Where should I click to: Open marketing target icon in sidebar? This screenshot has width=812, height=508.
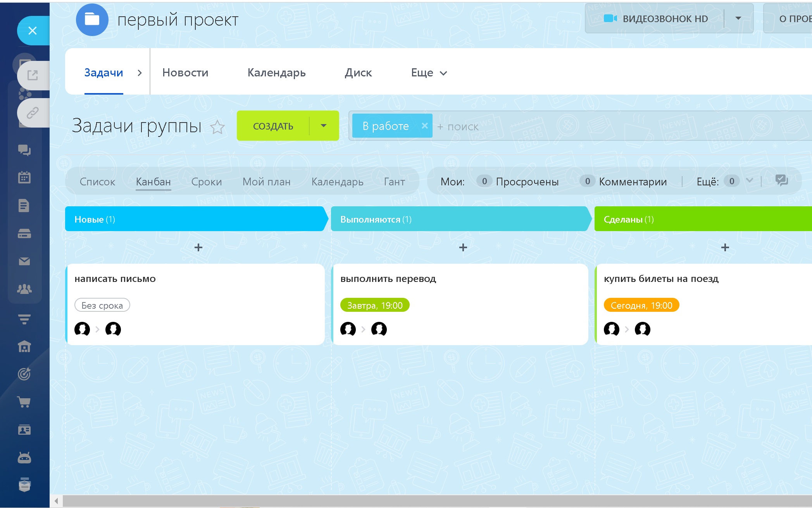[x=24, y=374]
